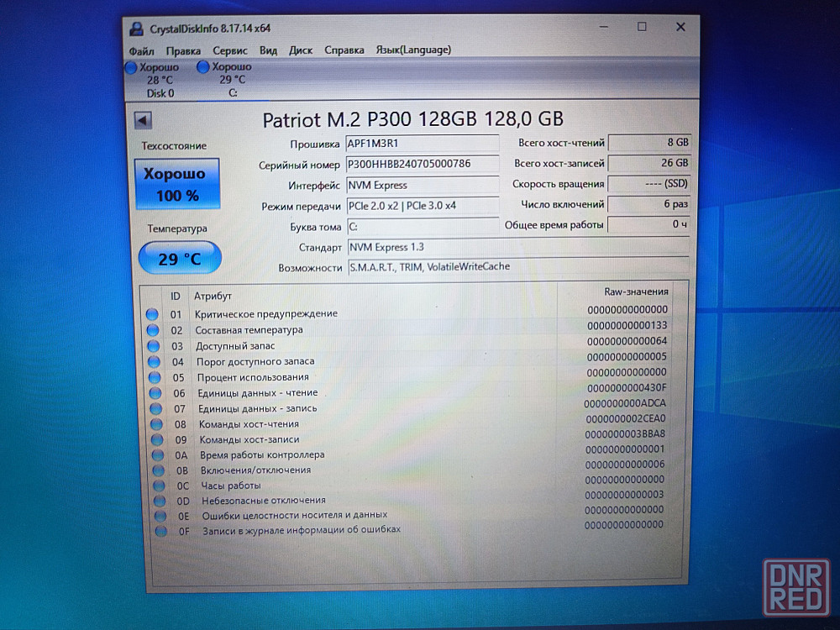Click the status circle for attribute 05
840x630 pixels.
click(x=155, y=377)
